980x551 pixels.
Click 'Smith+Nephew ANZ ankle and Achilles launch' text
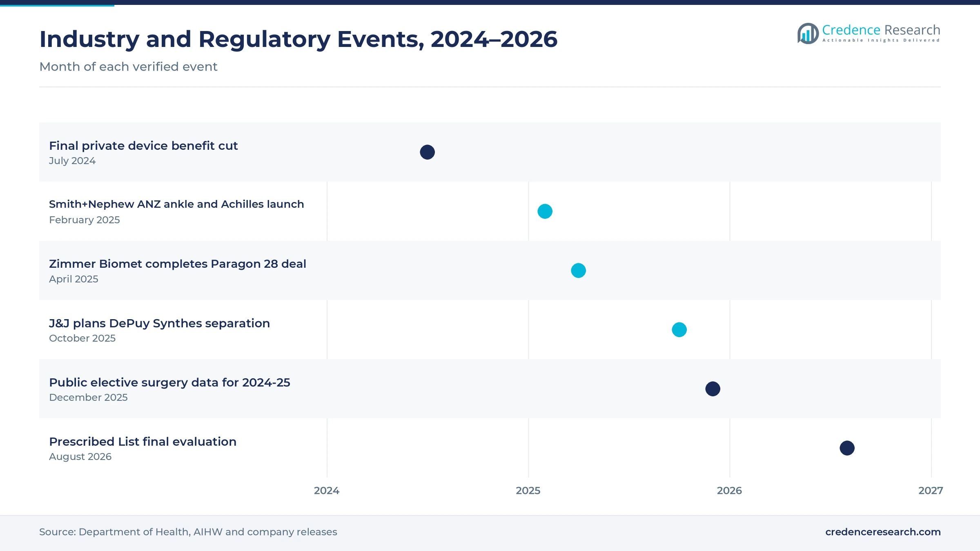176,204
